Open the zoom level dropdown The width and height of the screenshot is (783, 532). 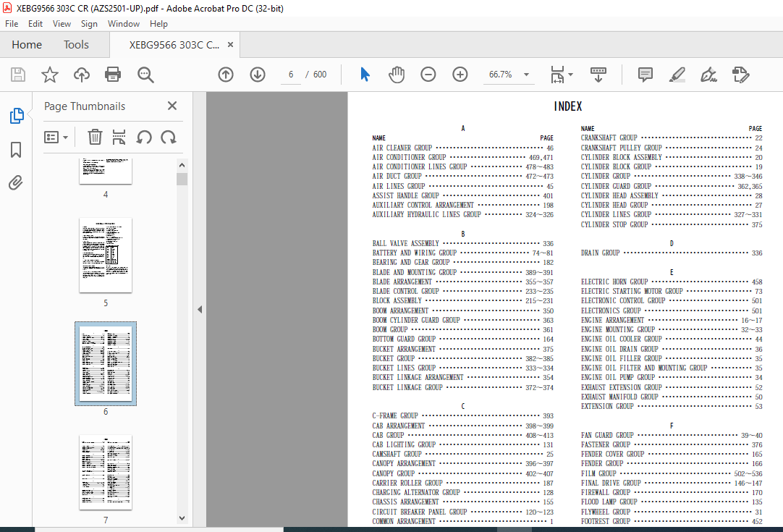526,75
